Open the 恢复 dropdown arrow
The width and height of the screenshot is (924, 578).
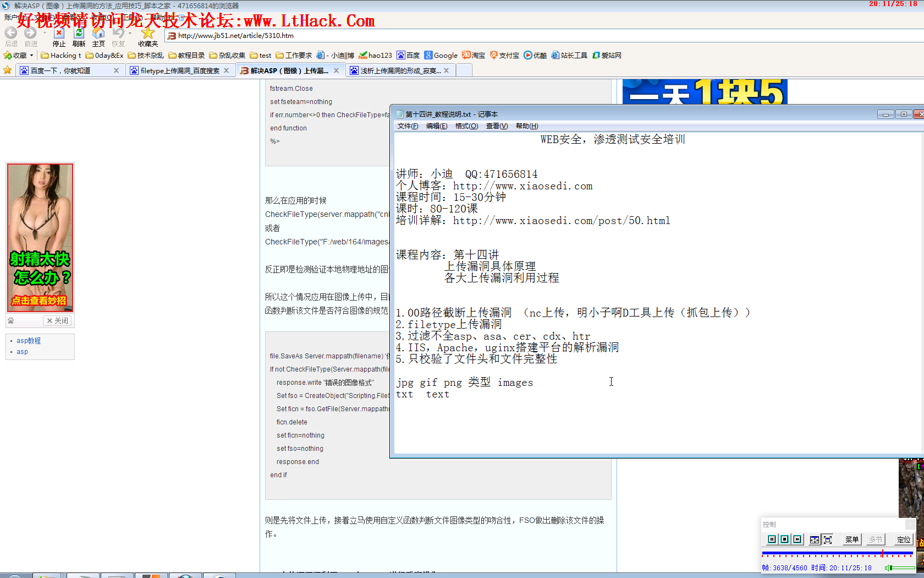tap(130, 33)
